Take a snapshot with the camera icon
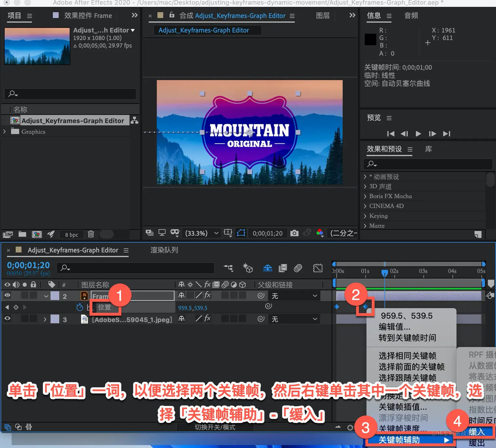 click(x=295, y=233)
